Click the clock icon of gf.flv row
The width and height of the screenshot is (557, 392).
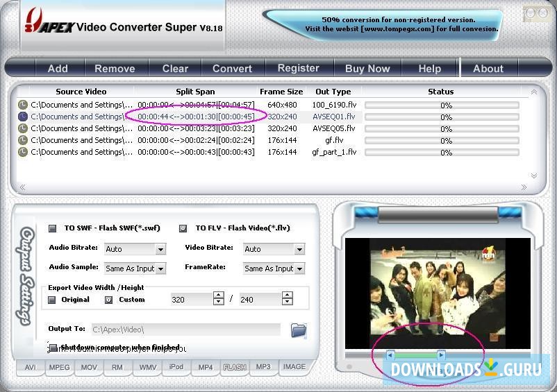[x=23, y=140]
